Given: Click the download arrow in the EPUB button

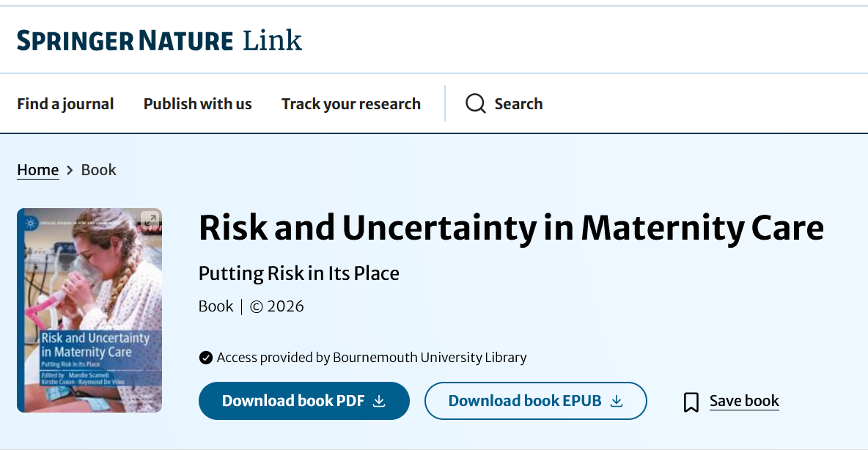Looking at the screenshot, I should coord(617,402).
